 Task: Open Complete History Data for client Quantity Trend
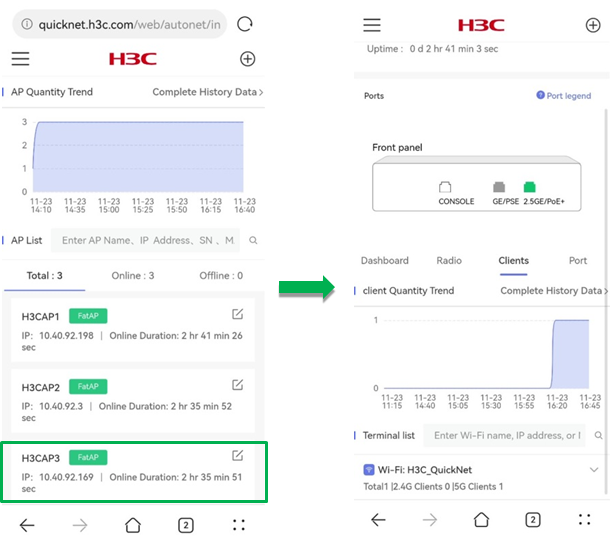[x=554, y=291]
